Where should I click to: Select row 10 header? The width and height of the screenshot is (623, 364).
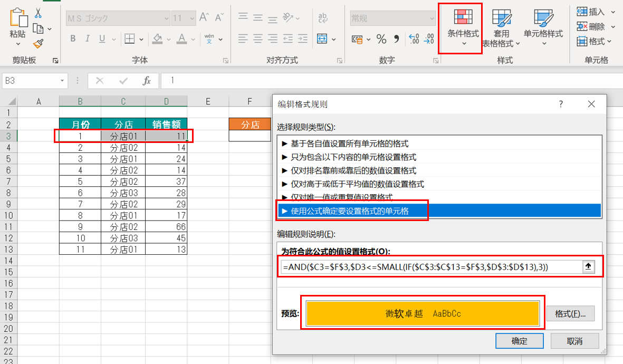point(9,215)
